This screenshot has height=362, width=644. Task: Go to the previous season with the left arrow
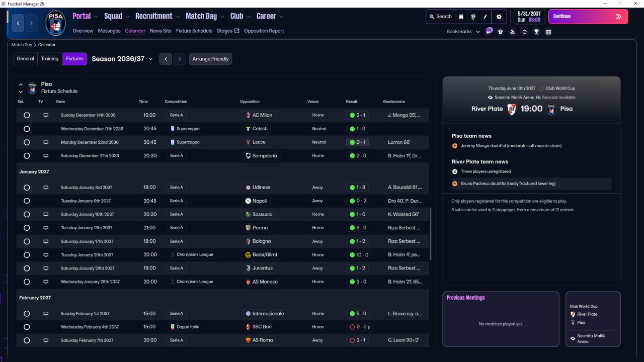pos(166,59)
